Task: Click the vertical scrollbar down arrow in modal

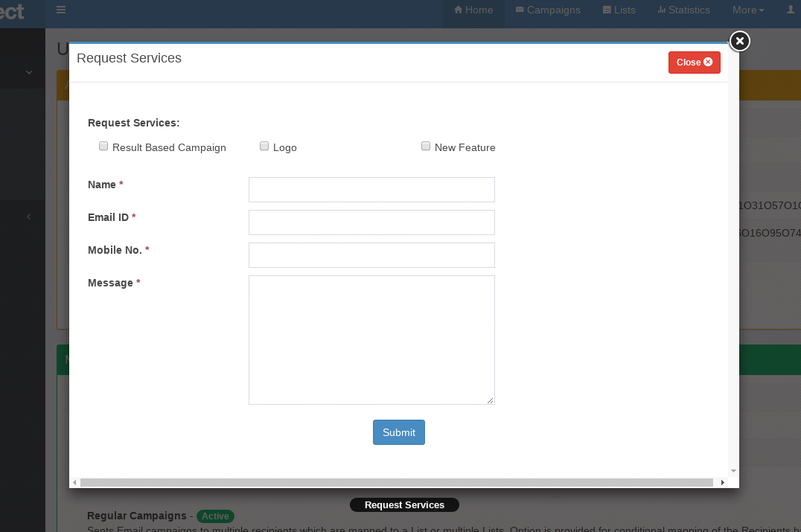Action: [733, 471]
